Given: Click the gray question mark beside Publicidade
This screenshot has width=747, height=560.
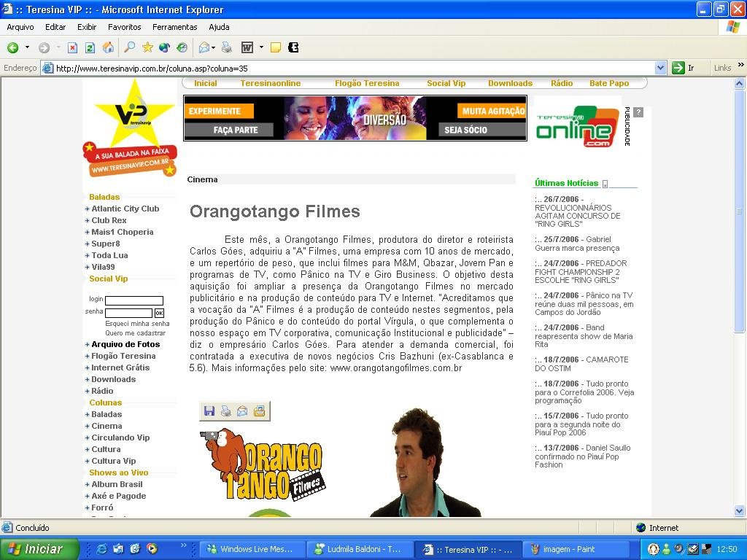Looking at the screenshot, I should (x=639, y=112).
